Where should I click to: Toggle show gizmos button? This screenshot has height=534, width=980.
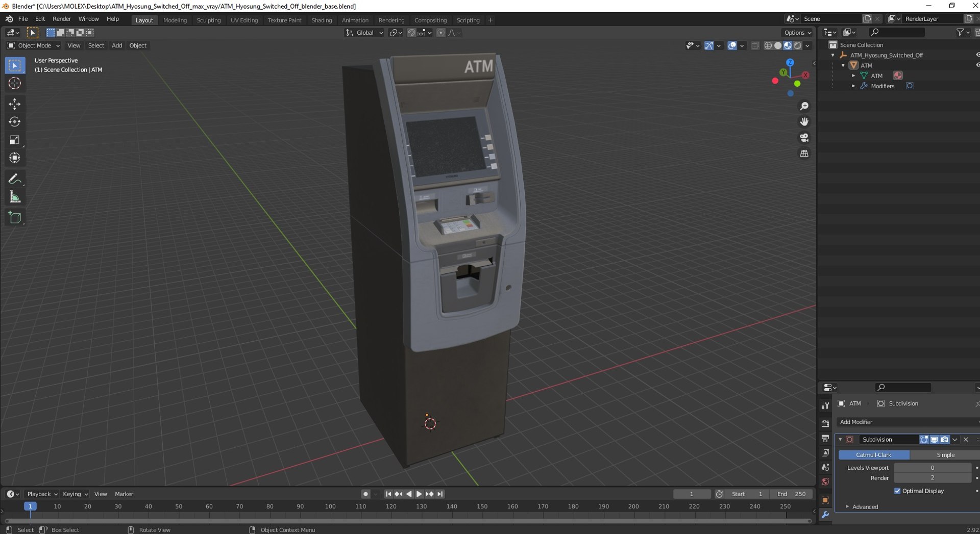709,45
